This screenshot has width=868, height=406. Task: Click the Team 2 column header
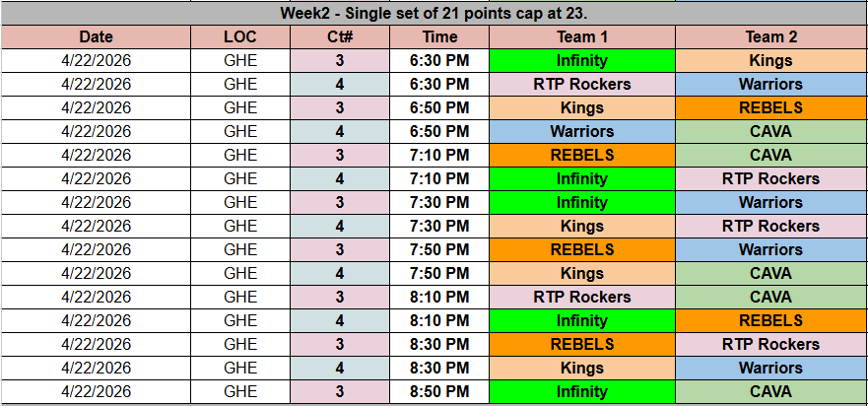pos(771,36)
